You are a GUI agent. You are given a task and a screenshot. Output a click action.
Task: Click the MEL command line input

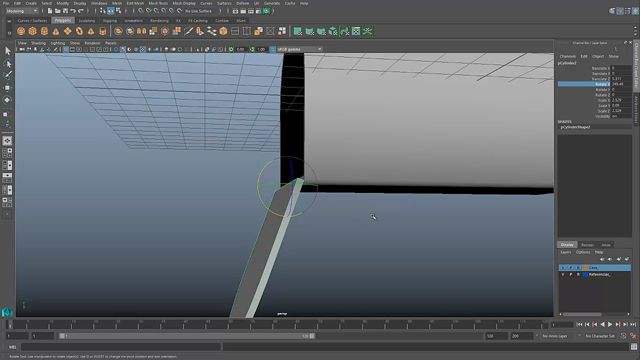click(120, 347)
